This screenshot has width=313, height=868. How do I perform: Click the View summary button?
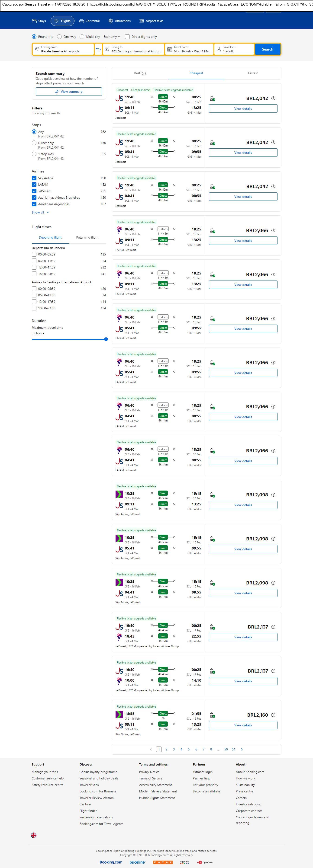(69, 92)
